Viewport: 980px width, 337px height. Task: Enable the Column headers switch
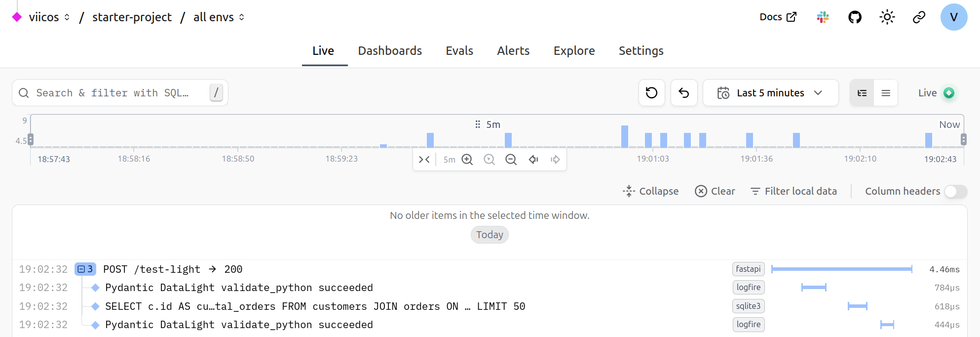pos(955,192)
